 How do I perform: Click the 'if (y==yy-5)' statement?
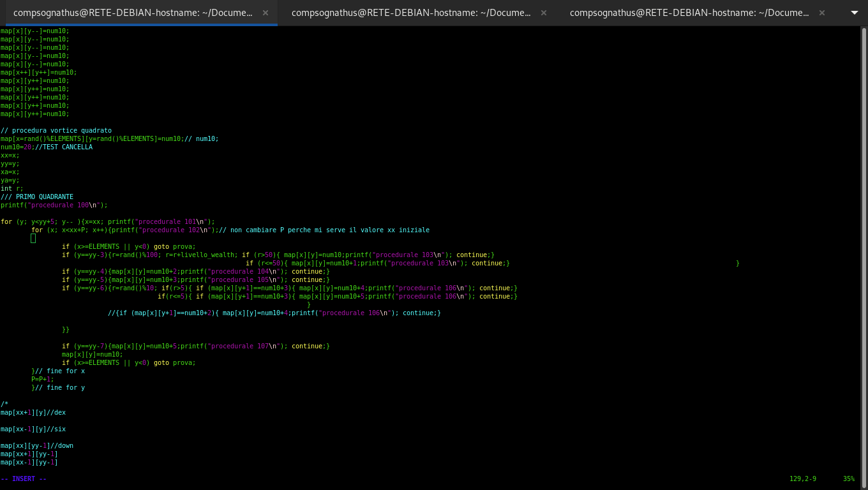196,279
